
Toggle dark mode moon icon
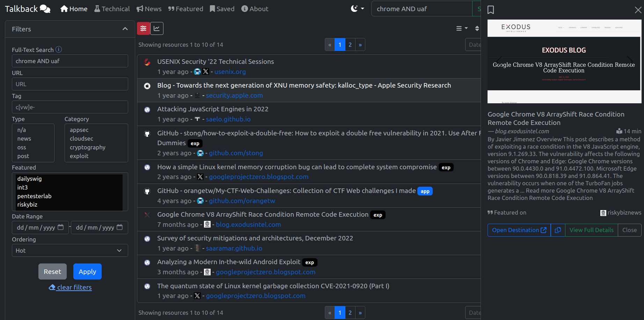click(x=354, y=9)
